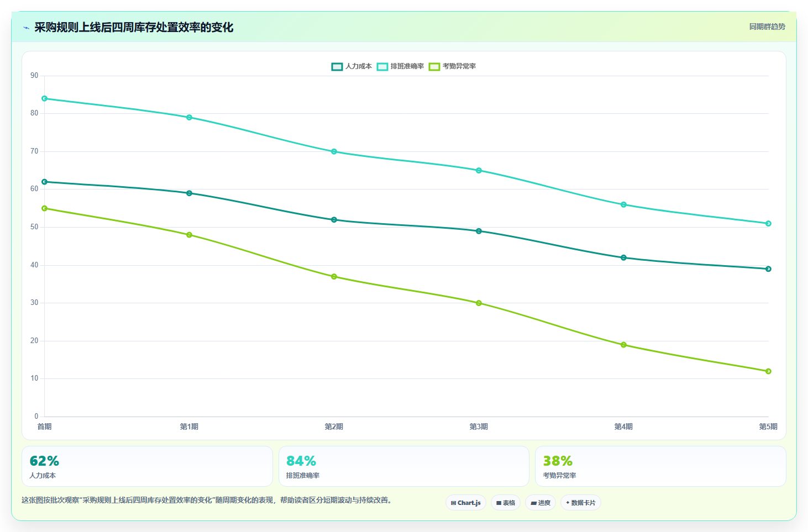Image resolution: width=808 pixels, height=532 pixels.
Task: Click the 人力成本 data point at 第5期
Action: [x=768, y=268]
